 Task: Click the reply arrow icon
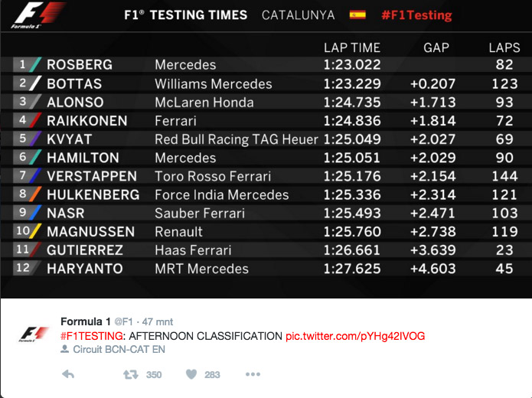point(68,374)
